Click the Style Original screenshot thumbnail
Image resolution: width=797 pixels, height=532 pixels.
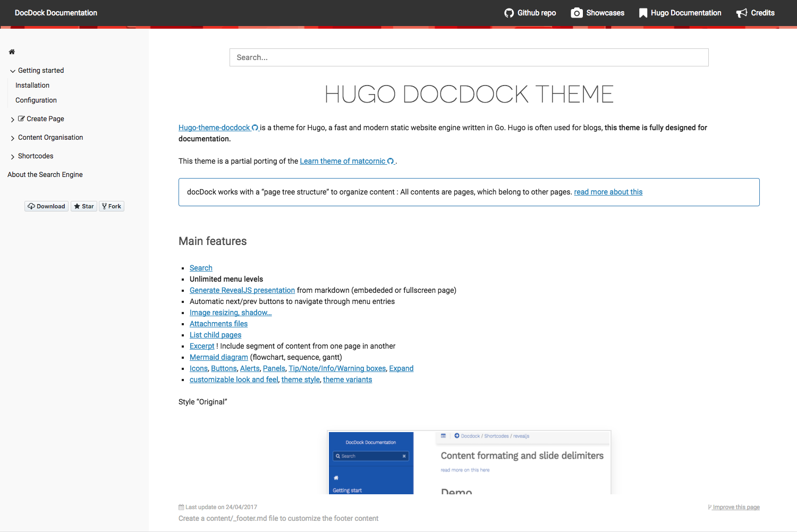[x=469, y=462]
